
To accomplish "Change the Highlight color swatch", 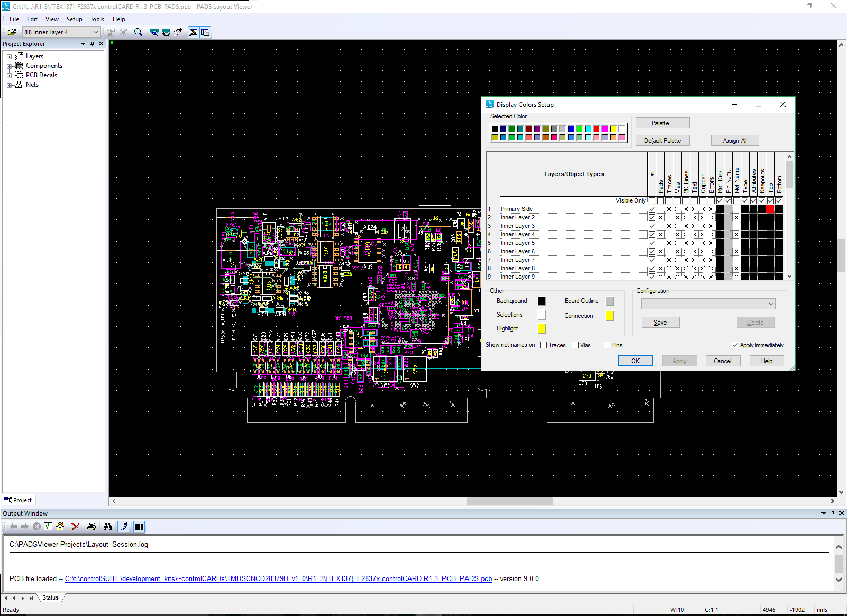I will click(541, 328).
